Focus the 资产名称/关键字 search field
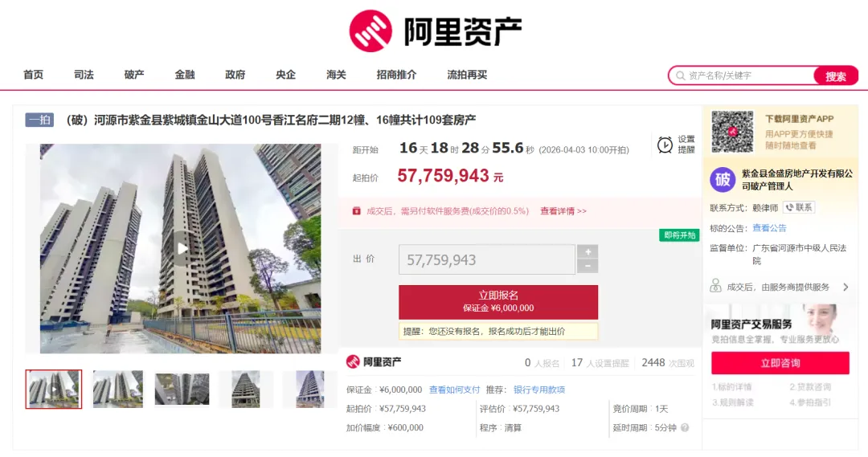This screenshot has width=868, height=457. (742, 75)
